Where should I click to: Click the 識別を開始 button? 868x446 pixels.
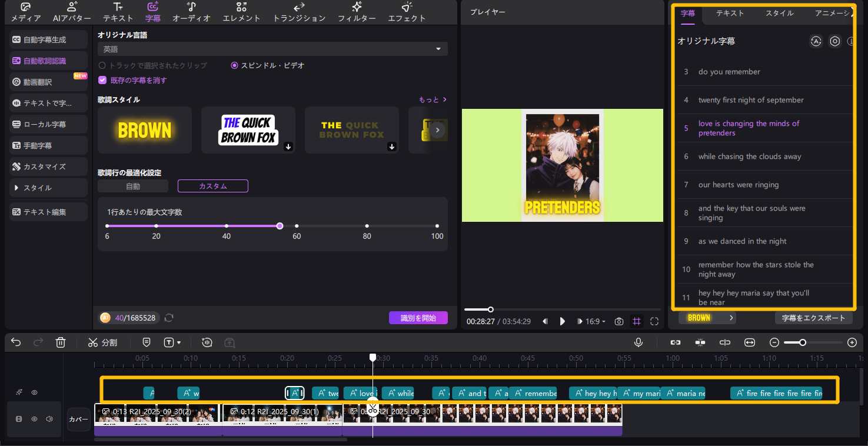point(418,318)
